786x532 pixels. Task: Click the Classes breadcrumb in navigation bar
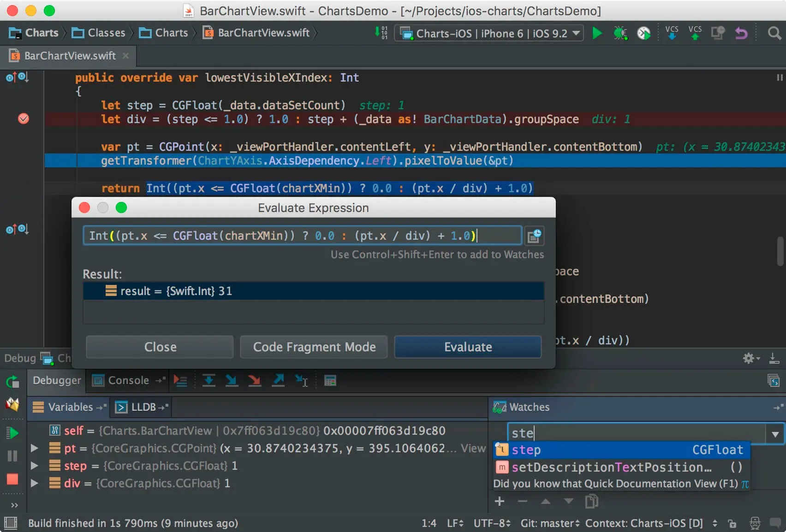click(x=99, y=33)
